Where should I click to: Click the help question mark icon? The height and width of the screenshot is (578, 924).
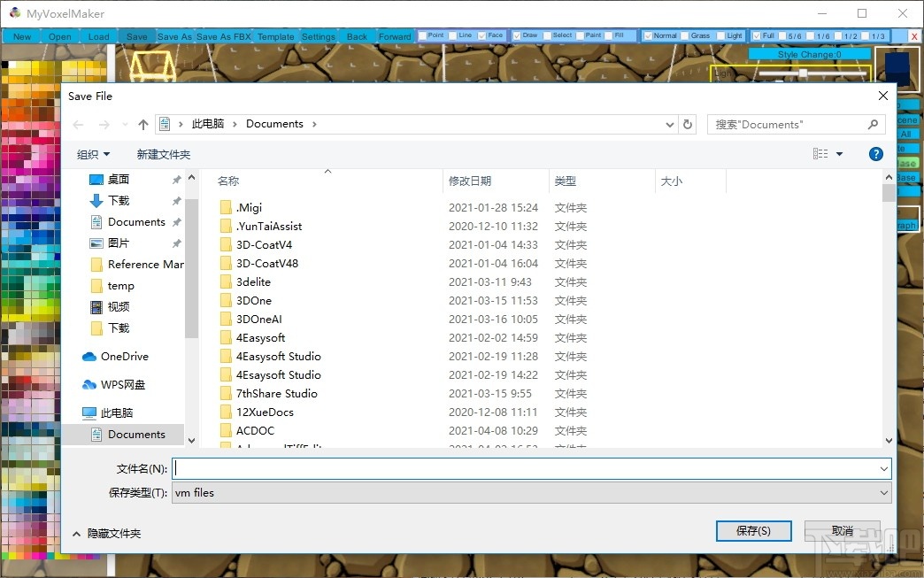875,153
